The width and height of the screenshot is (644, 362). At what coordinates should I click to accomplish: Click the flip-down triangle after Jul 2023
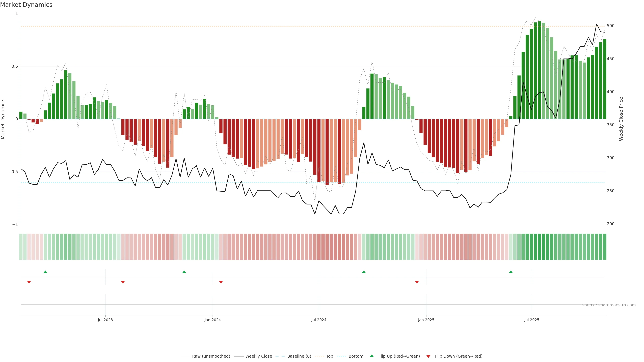(123, 282)
